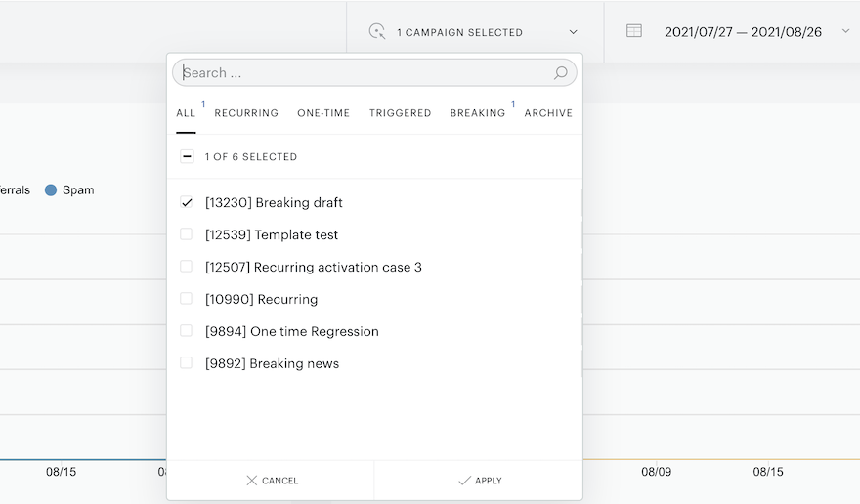860x504 pixels.
Task: Go to the Breaking tab
Action: point(478,113)
